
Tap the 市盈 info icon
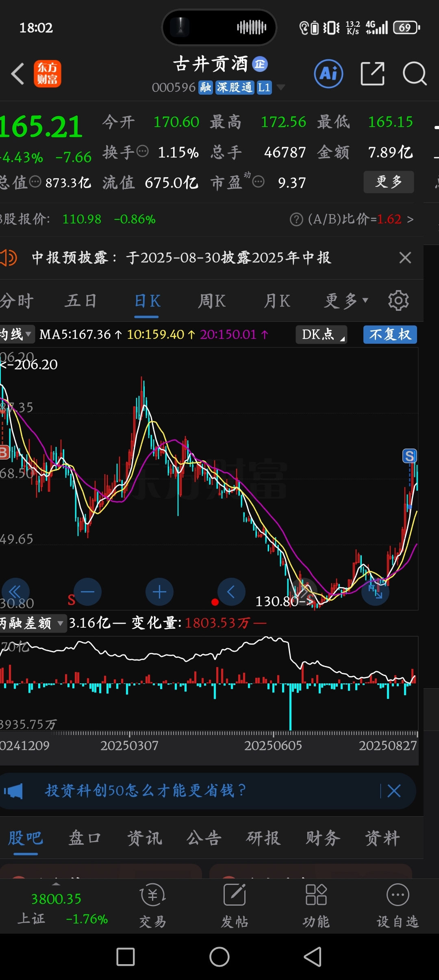259,182
